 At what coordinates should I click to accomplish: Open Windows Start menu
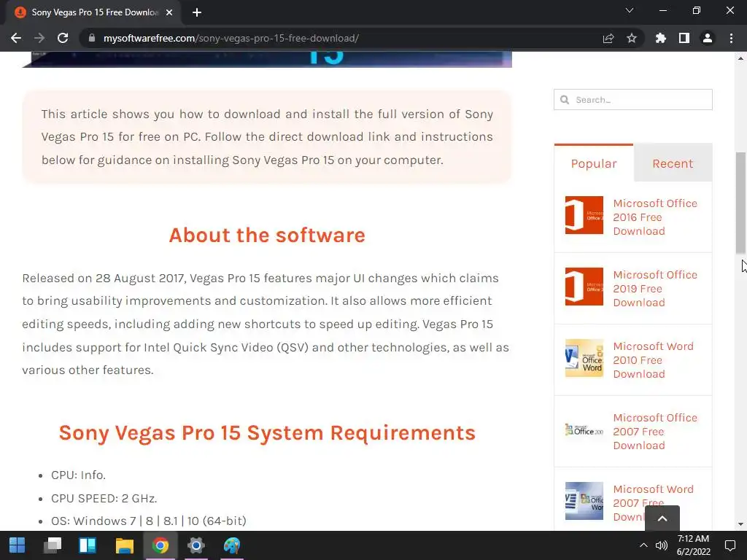coord(18,545)
